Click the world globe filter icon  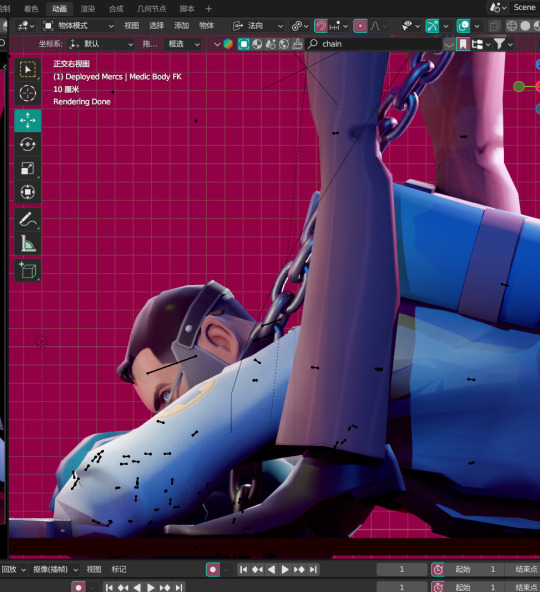tap(284, 44)
